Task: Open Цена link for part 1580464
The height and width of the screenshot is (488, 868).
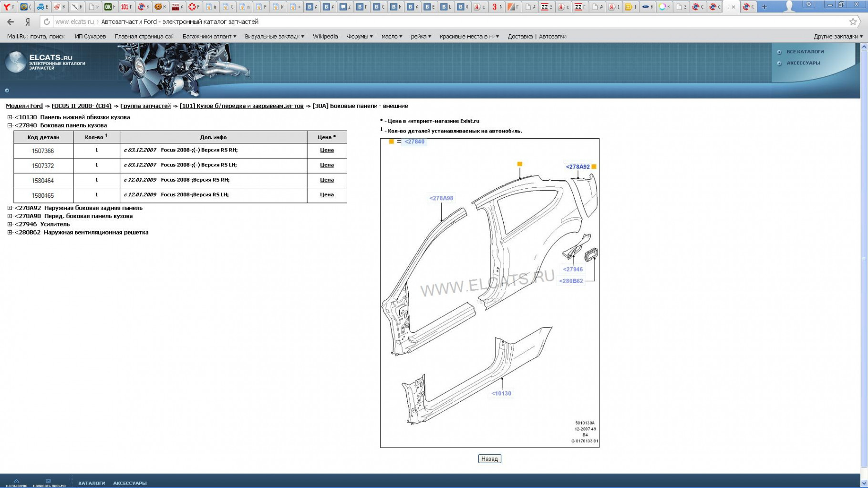Action: coord(327,180)
